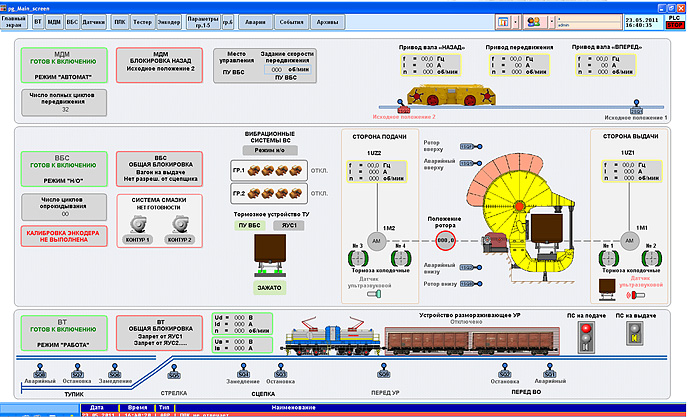Image resolution: width=689 pixels, height=417 pixels.
Task: Click the ПС на подаче traffic light
Action: coord(586,342)
